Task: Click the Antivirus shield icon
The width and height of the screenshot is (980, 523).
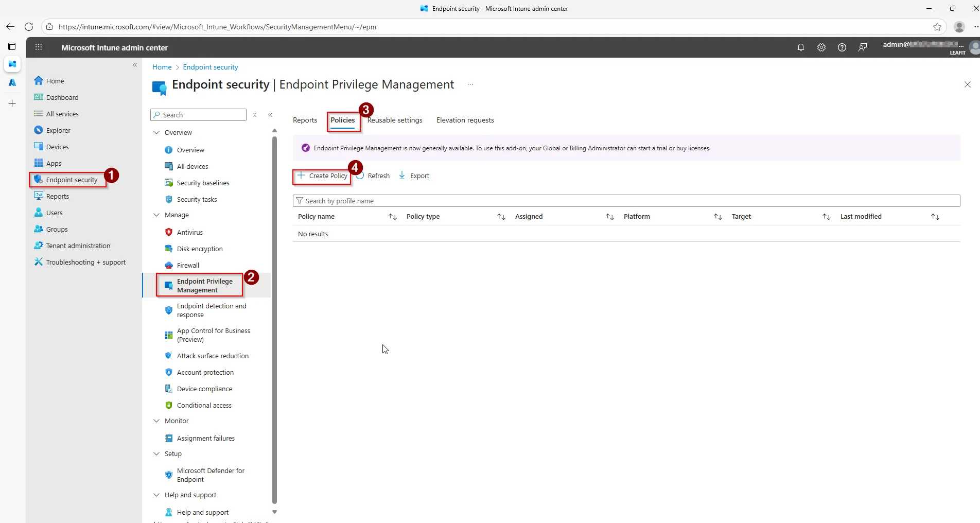Action: [x=169, y=232]
